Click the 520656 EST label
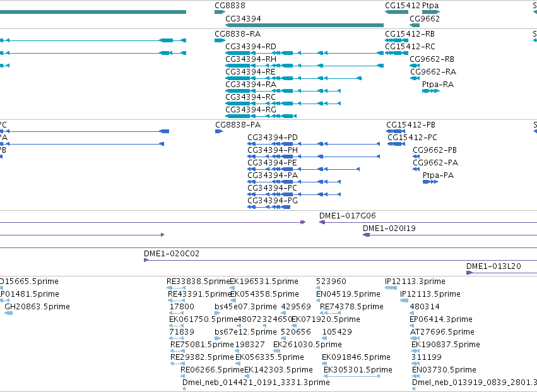537x392 pixels. [x=295, y=332]
